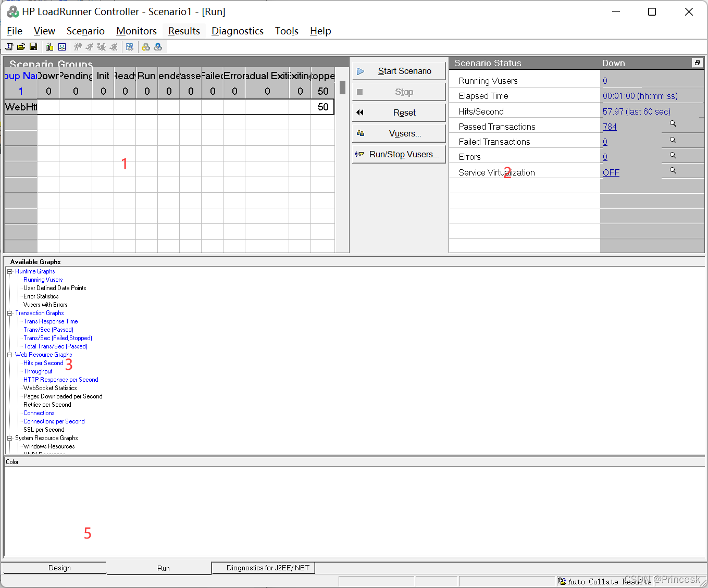Image resolution: width=708 pixels, height=588 pixels.
Task: Save the scenario using the floppy icon
Action: click(x=33, y=47)
